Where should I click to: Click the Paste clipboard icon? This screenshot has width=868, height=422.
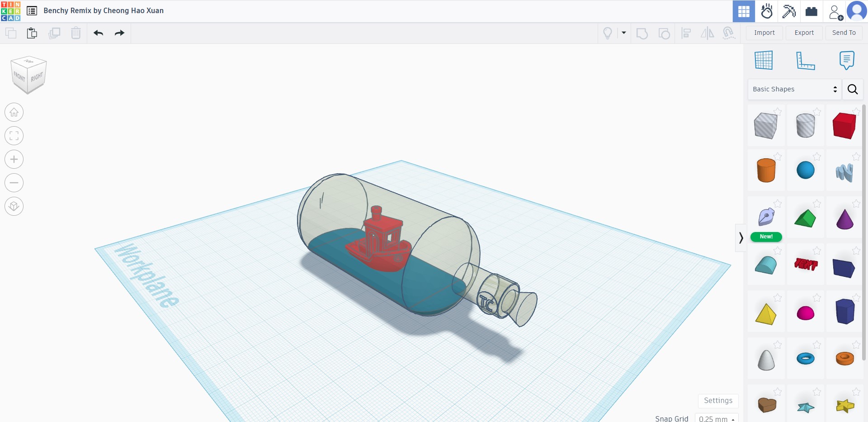click(x=32, y=33)
